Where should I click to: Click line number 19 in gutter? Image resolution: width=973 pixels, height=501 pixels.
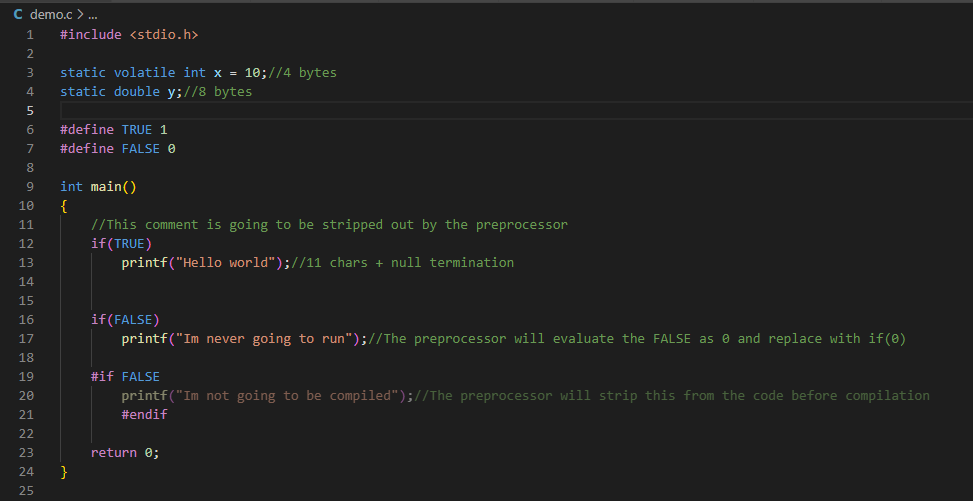click(x=26, y=376)
